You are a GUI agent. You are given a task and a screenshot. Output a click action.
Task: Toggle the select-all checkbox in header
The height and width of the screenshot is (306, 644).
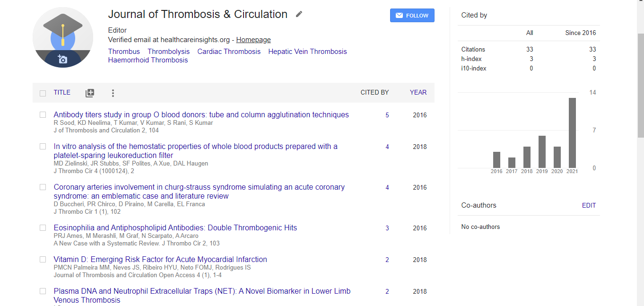pyautogui.click(x=43, y=93)
